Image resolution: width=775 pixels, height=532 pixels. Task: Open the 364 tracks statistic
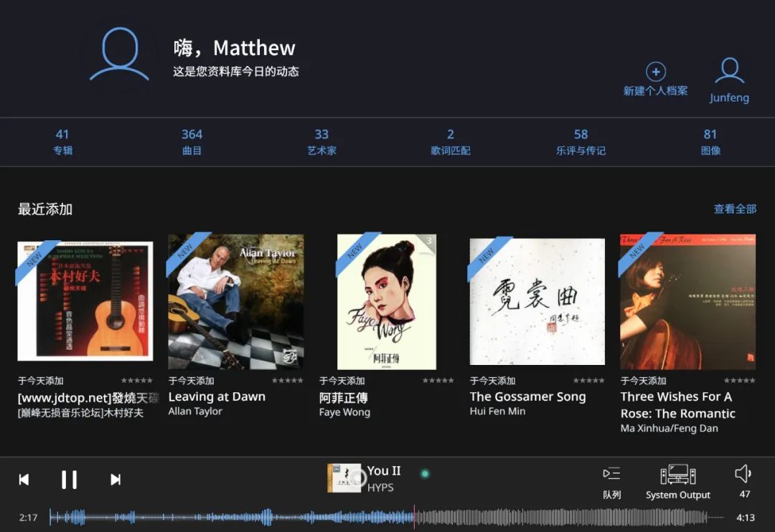click(x=192, y=141)
